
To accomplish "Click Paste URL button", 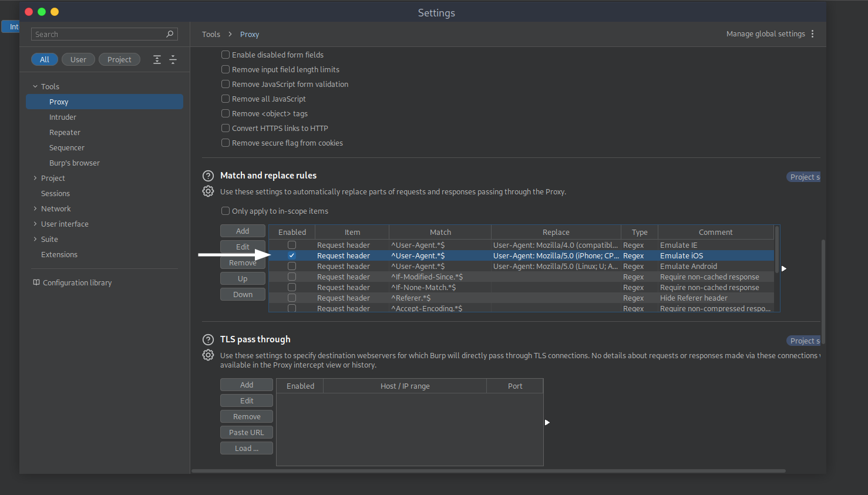I will (x=247, y=432).
